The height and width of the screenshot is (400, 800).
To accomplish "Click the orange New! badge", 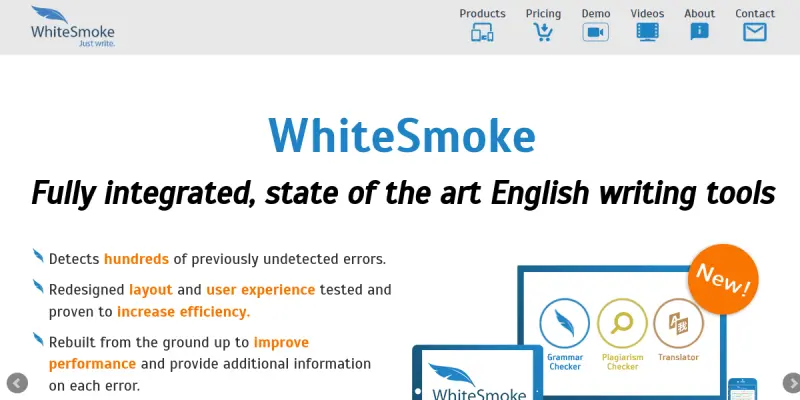I will click(x=723, y=280).
